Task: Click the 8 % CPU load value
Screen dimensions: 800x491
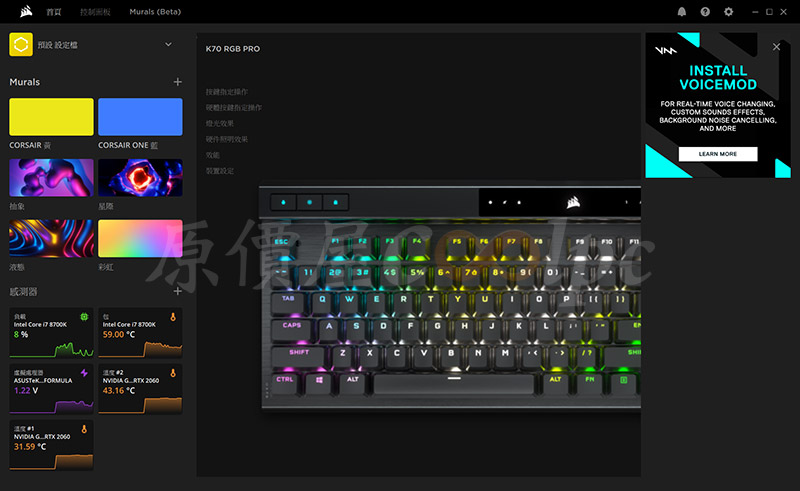Action: pos(21,334)
